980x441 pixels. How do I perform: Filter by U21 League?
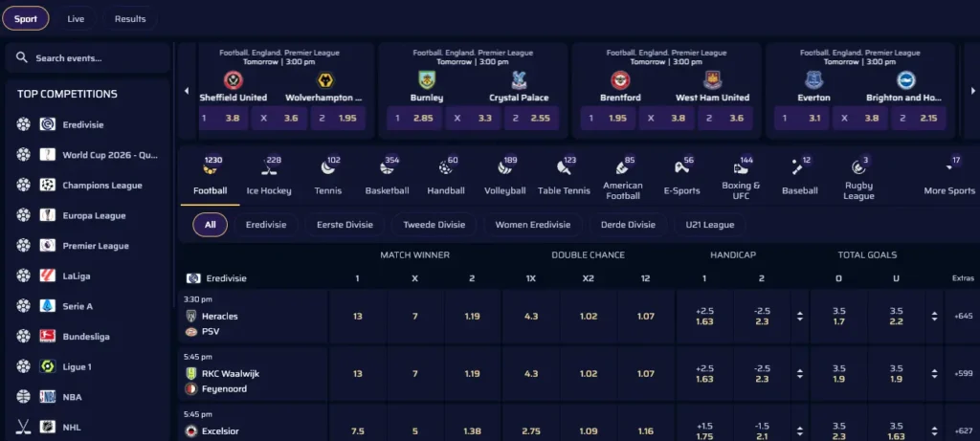click(710, 225)
